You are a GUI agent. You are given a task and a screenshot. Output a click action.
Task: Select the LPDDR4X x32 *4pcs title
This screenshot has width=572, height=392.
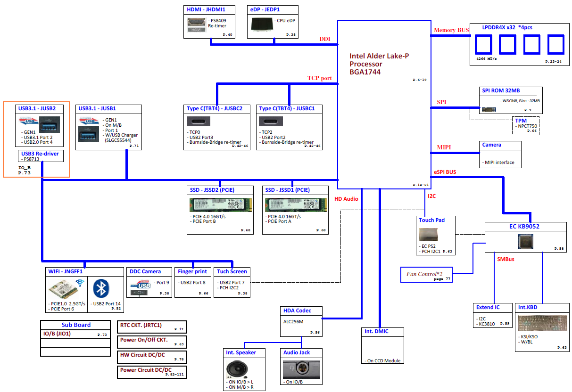507,27
